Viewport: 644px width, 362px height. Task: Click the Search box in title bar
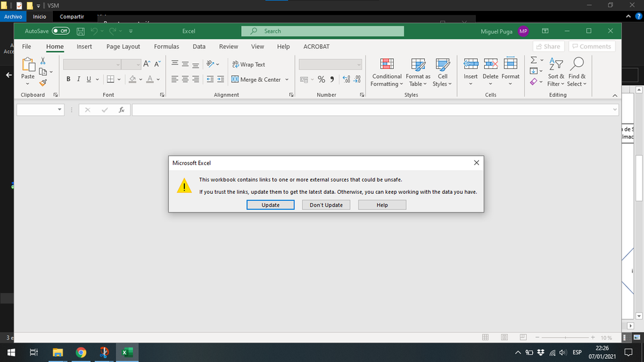(x=322, y=31)
